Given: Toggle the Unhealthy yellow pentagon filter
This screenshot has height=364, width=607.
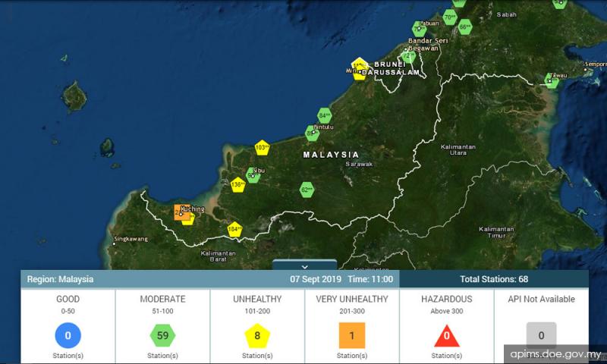Looking at the screenshot, I should (x=257, y=334).
